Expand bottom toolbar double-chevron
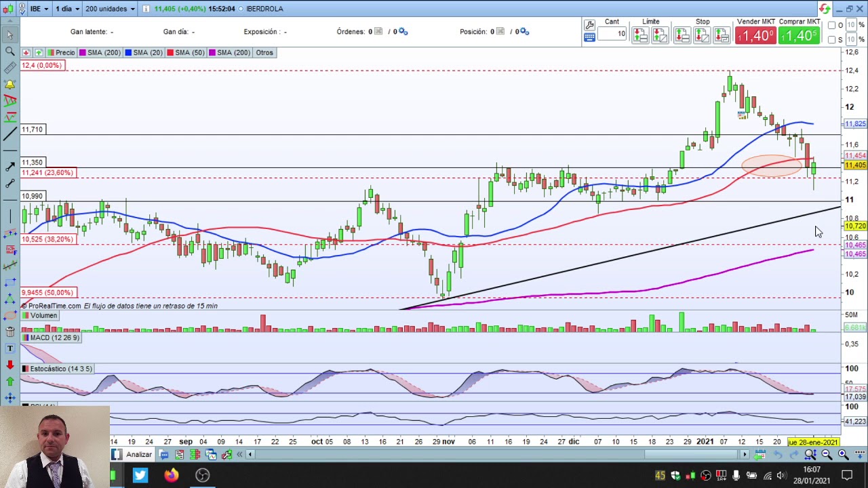 (239, 454)
